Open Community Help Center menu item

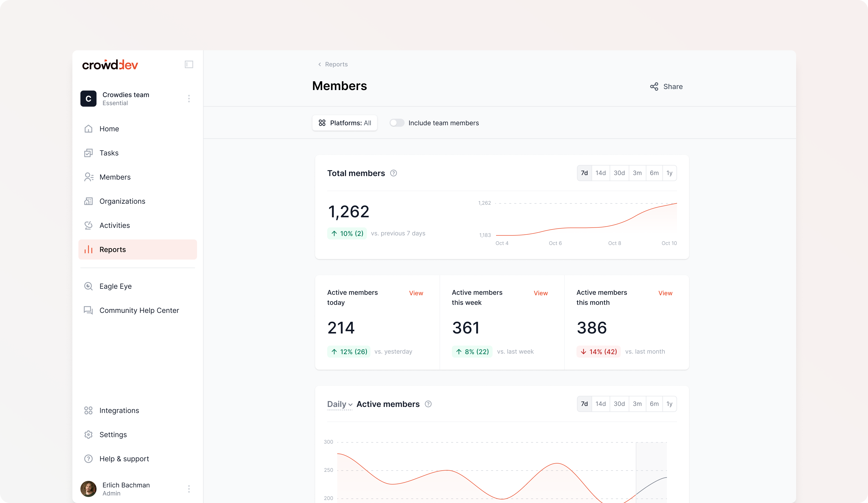point(139,310)
